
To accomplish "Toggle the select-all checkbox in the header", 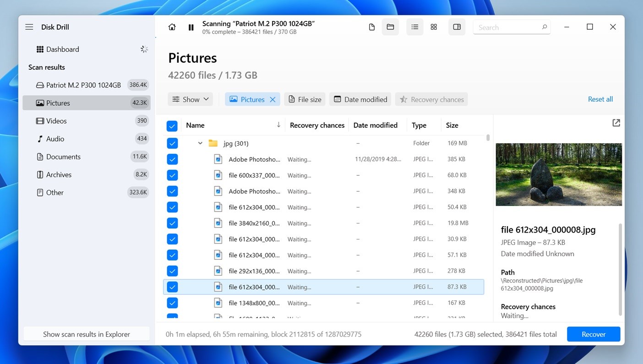I will pyautogui.click(x=172, y=125).
